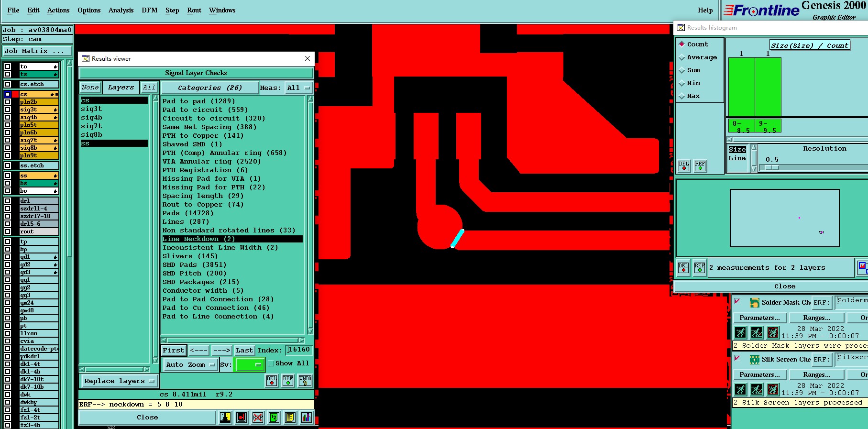Select the Max radio option
The height and width of the screenshot is (429, 868).
(682, 96)
